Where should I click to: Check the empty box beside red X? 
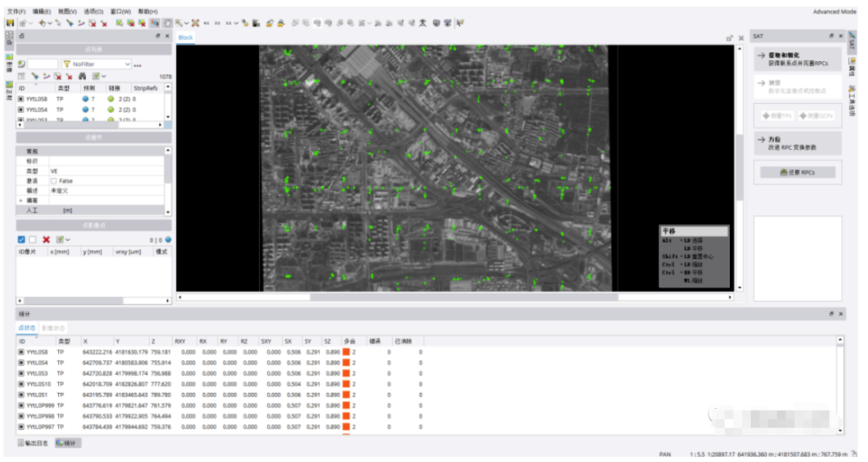point(33,239)
